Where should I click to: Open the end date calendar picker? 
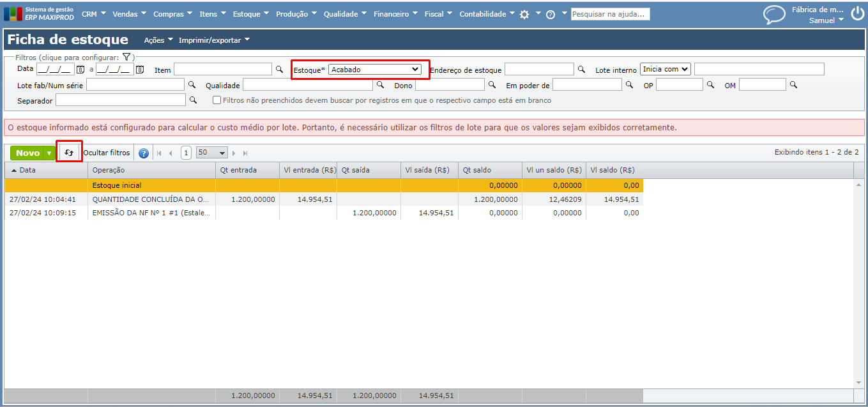pos(140,69)
